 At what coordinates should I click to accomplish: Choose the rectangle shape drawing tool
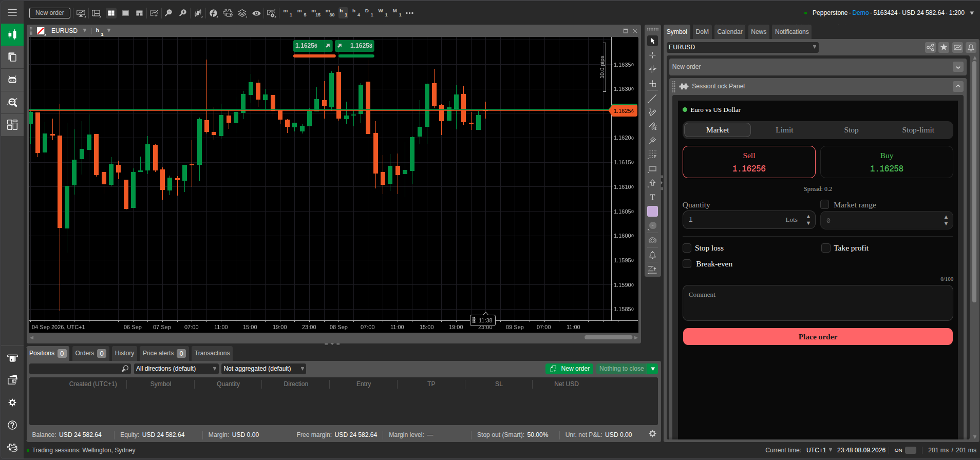point(652,169)
